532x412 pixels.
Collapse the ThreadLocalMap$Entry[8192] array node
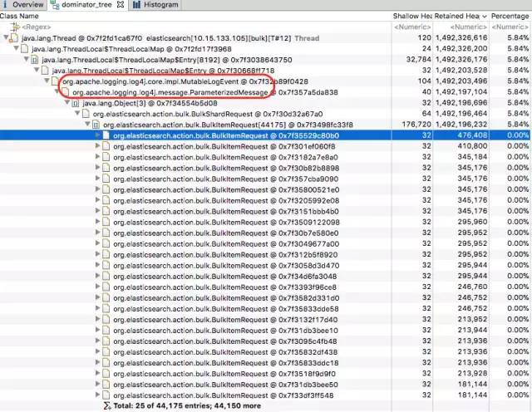point(27,59)
